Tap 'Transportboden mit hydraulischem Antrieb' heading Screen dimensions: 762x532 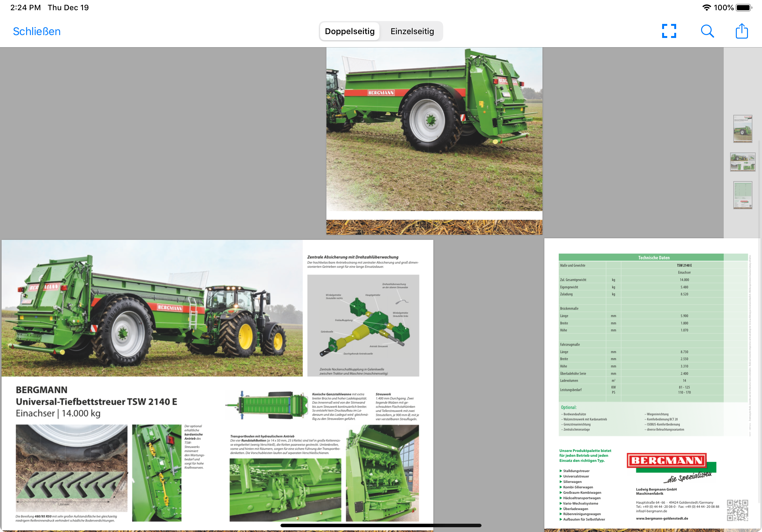point(262,436)
